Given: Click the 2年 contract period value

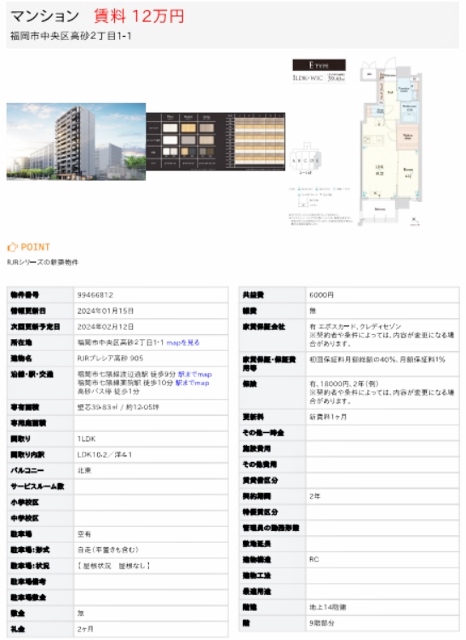Looking at the screenshot, I should [315, 496].
